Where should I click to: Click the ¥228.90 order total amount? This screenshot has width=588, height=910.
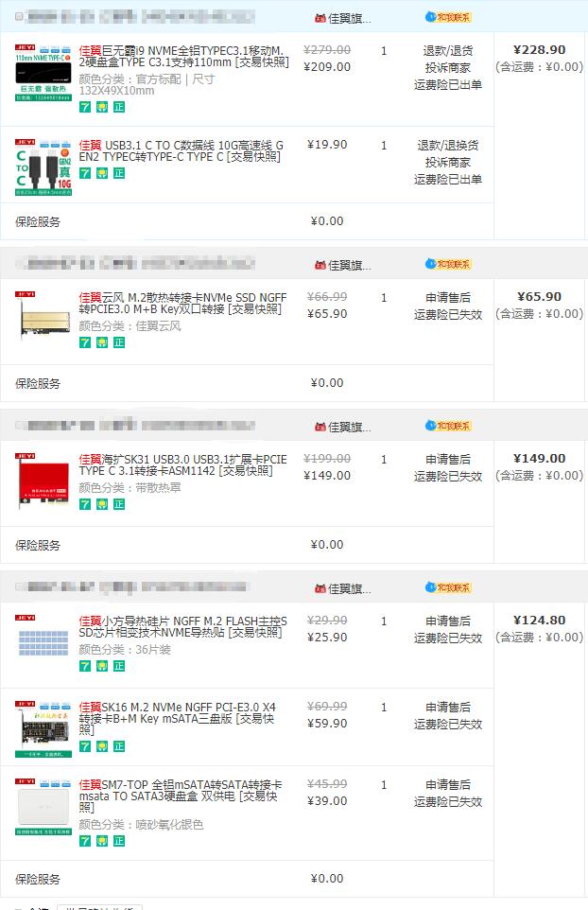pyautogui.click(x=539, y=50)
